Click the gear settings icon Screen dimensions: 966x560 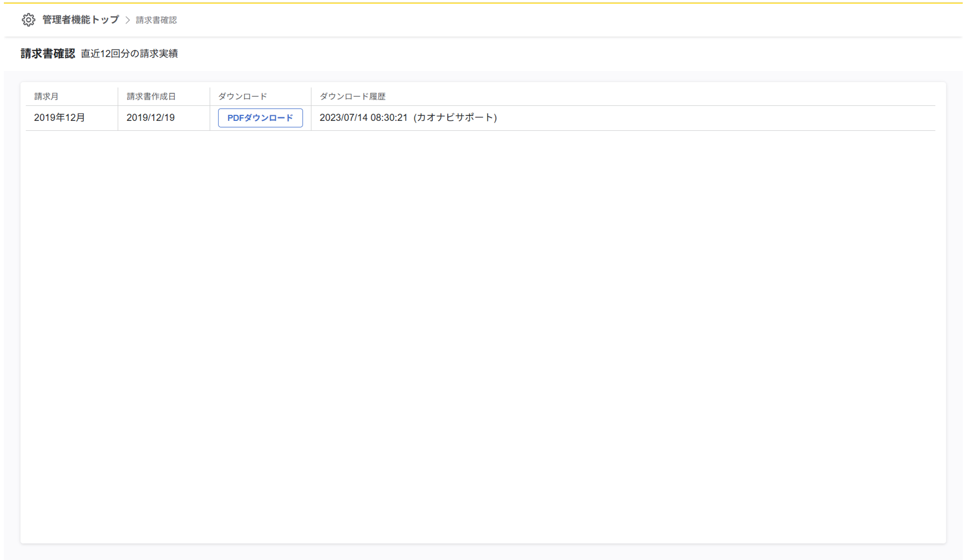coord(28,20)
